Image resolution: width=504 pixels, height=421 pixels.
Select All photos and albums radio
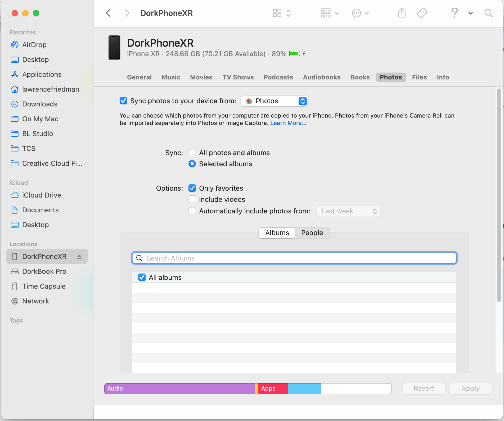[192, 153]
